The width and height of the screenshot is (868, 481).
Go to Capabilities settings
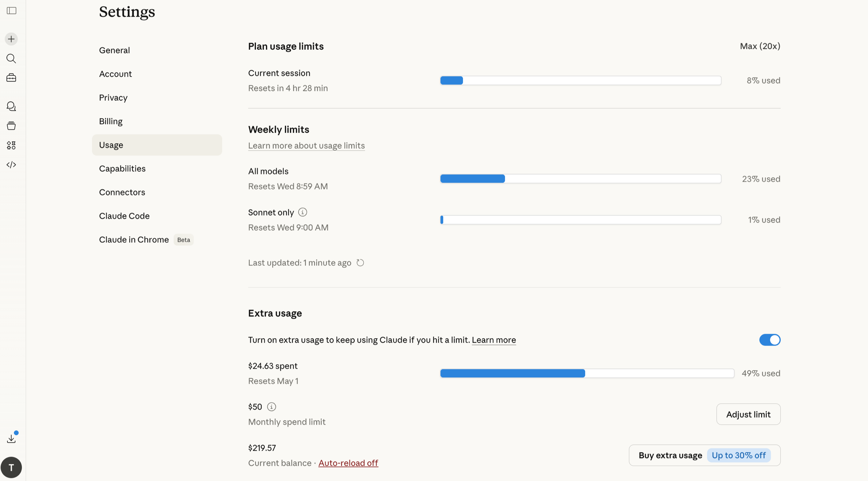(122, 168)
